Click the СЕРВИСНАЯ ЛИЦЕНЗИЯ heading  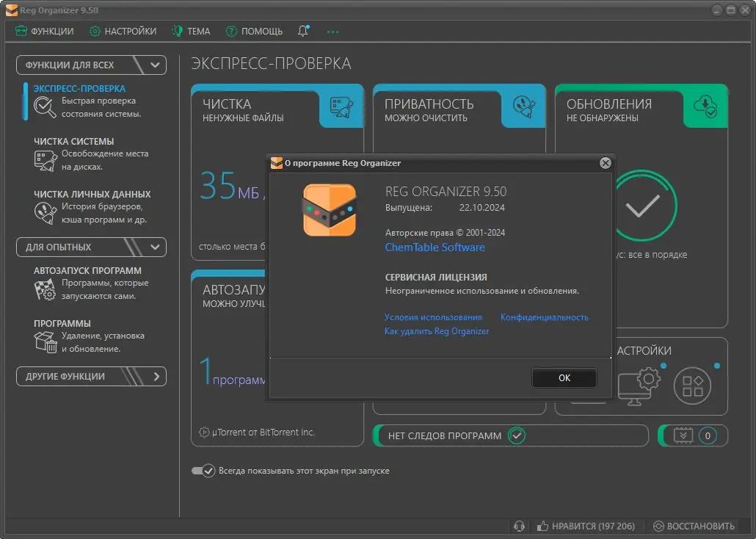click(436, 278)
